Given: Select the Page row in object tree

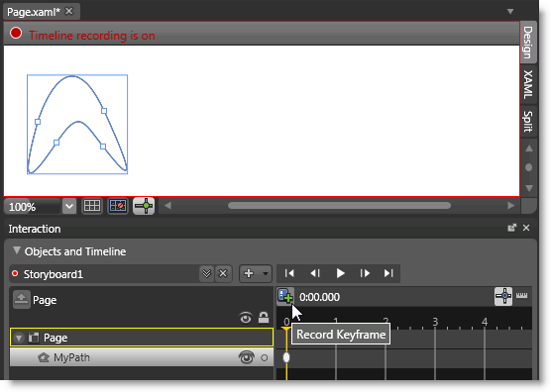Looking at the screenshot, I should click(x=142, y=338).
